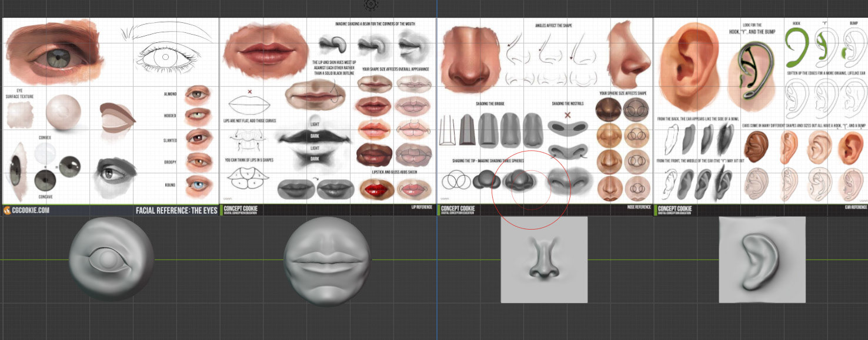This screenshot has width=868, height=340.
Task: Select the sculpted eye mesh
Action: 111,258
